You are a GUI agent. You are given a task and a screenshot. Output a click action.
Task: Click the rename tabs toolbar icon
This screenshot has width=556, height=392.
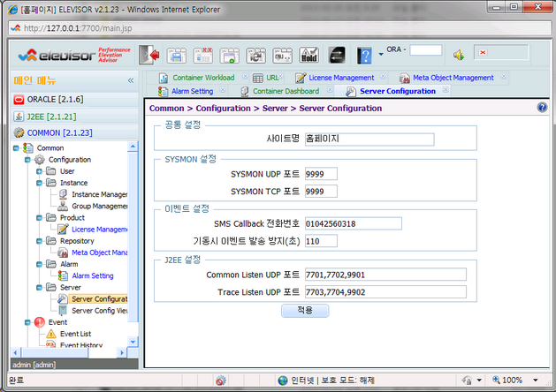pos(282,56)
